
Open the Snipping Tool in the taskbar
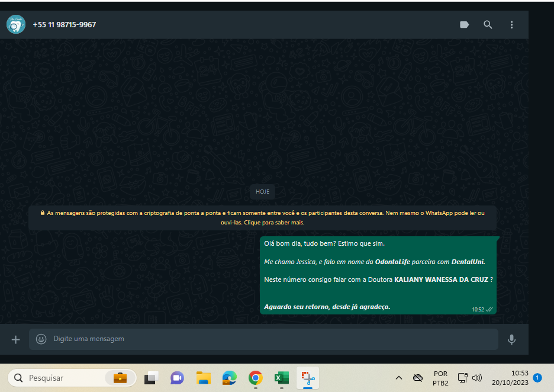pyautogui.click(x=308, y=378)
